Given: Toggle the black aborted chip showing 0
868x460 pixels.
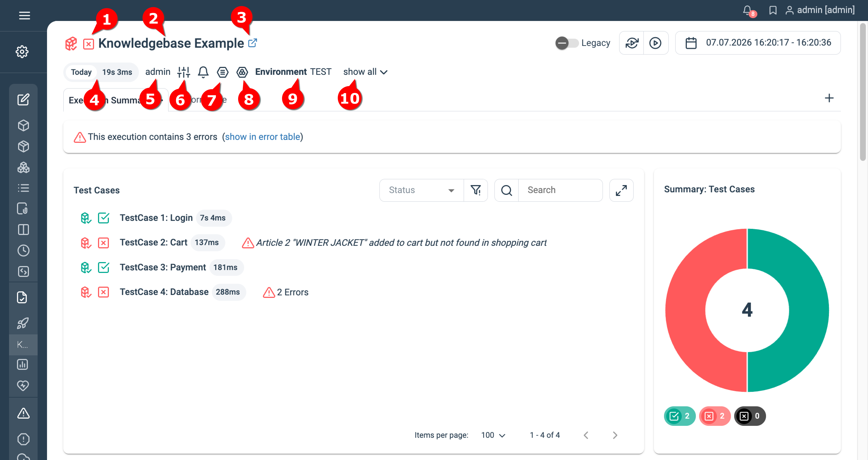Looking at the screenshot, I should click(x=750, y=416).
